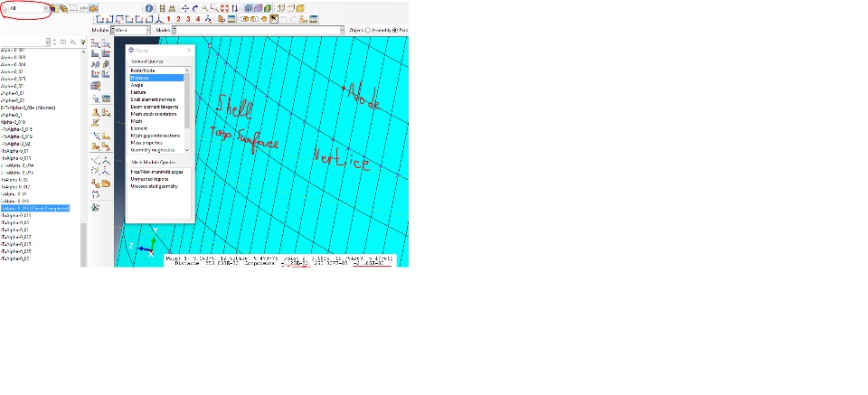Click the model tree scroll up arrow
The image size is (868, 395).
coord(83,52)
